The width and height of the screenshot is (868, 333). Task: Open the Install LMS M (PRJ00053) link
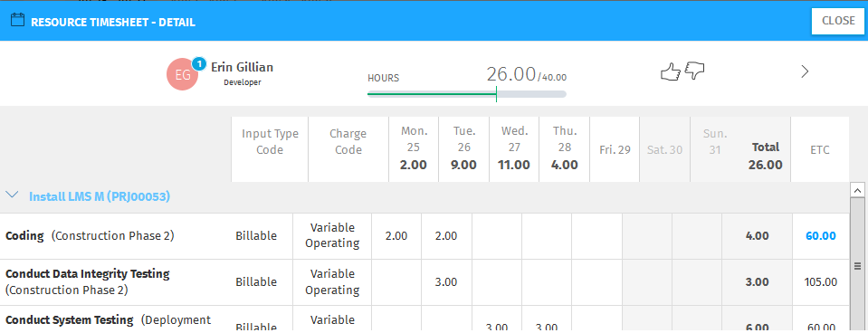click(99, 196)
